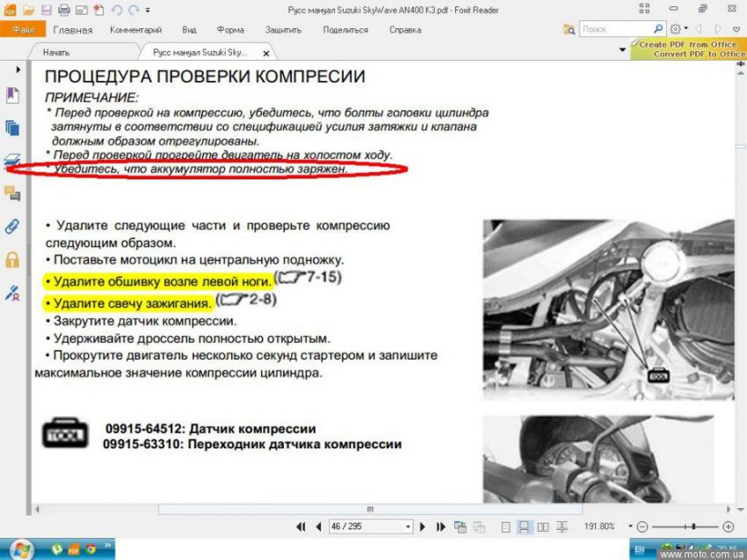Adjust the zoom slider handle
Image resolution: width=747 pixels, height=560 pixels.
(693, 527)
